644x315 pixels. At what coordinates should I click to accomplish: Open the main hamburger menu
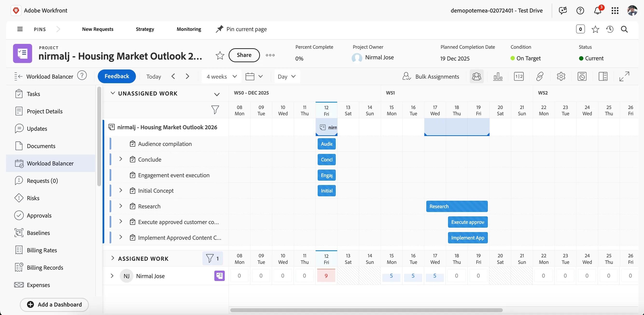pos(20,29)
